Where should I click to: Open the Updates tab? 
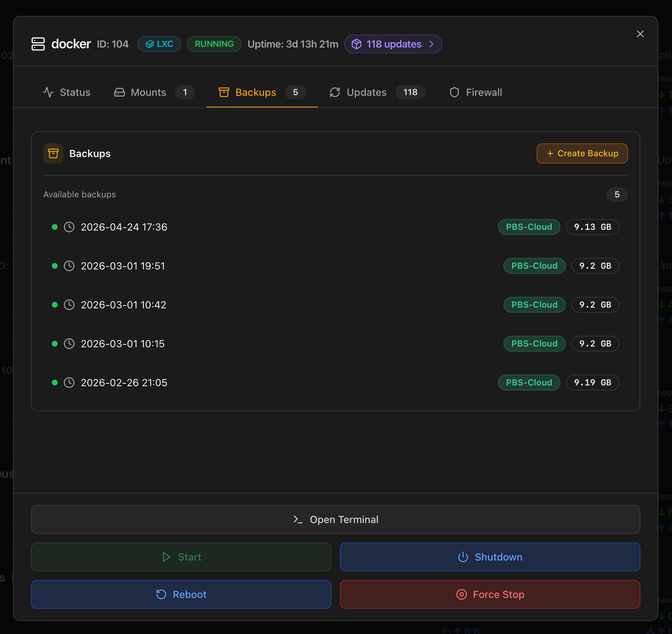click(x=377, y=92)
